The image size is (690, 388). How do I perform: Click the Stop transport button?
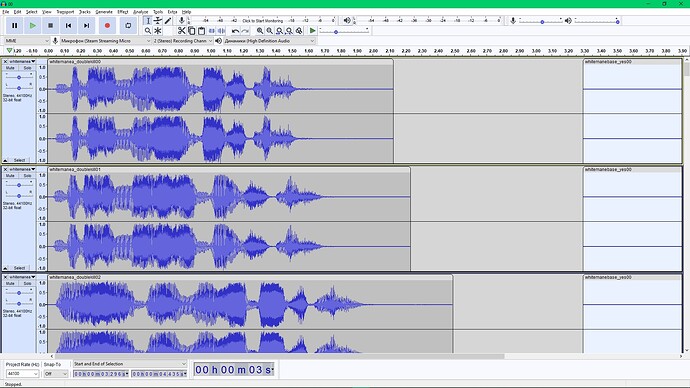pos(51,26)
